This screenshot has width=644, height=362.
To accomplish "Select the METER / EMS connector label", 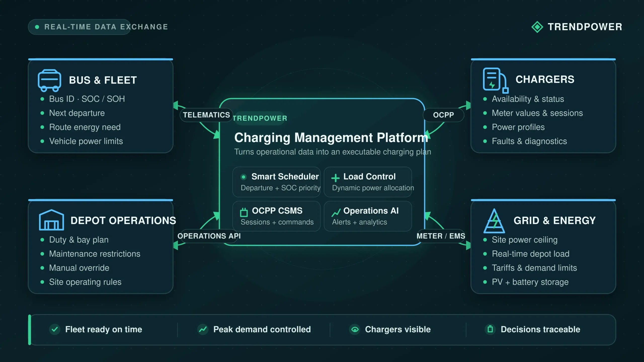I will click(x=441, y=236).
